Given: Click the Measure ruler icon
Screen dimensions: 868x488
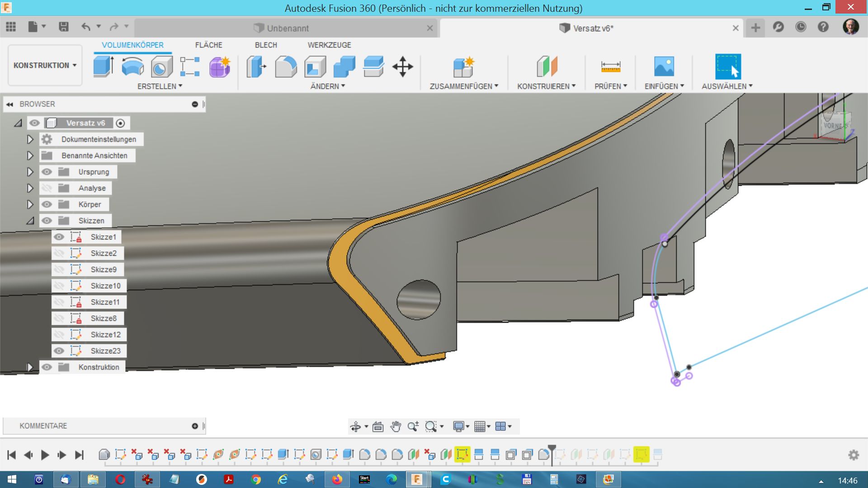Looking at the screenshot, I should (610, 66).
